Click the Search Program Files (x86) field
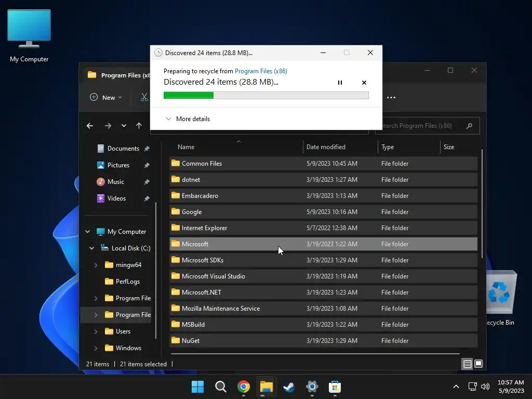Screen dimensions: 532x399 click(x=428, y=126)
